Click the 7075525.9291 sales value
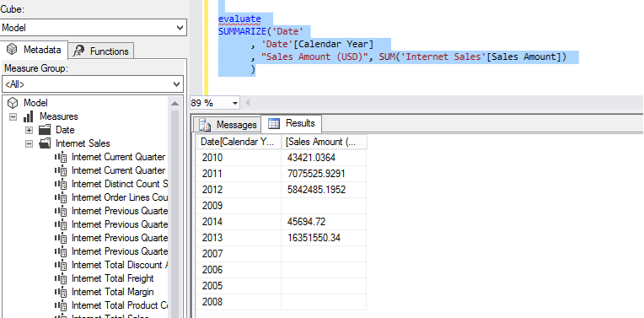 click(x=316, y=174)
